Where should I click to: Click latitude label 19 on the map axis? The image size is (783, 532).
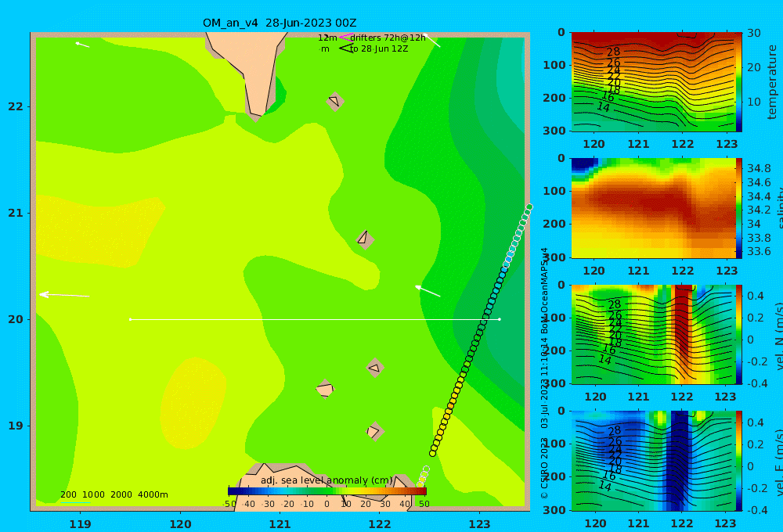tap(16, 426)
